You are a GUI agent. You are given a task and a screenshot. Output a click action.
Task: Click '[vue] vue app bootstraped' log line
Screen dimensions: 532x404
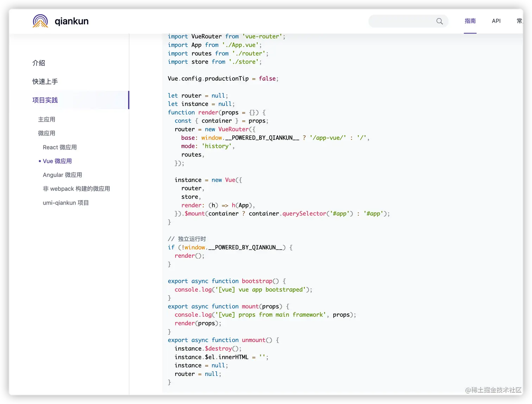[x=243, y=290]
